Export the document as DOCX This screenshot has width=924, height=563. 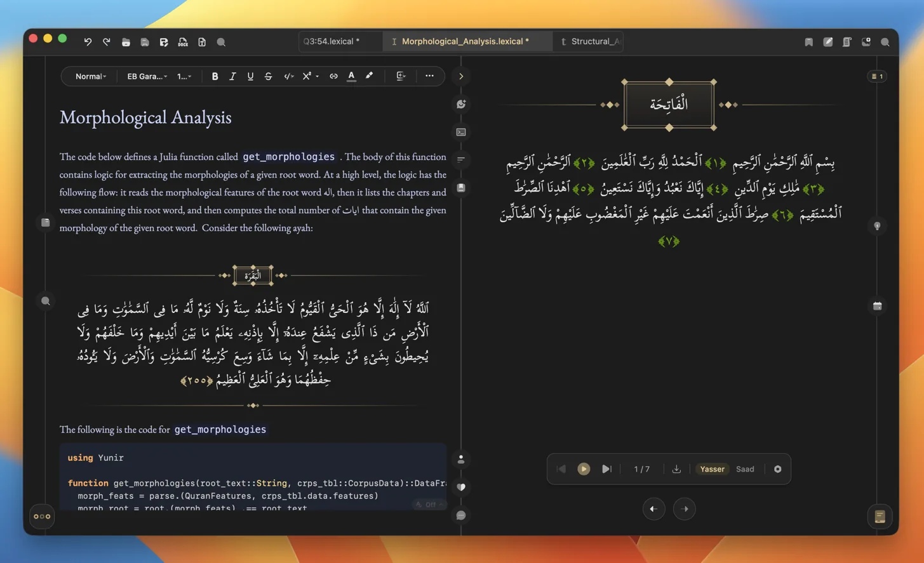coord(183,42)
